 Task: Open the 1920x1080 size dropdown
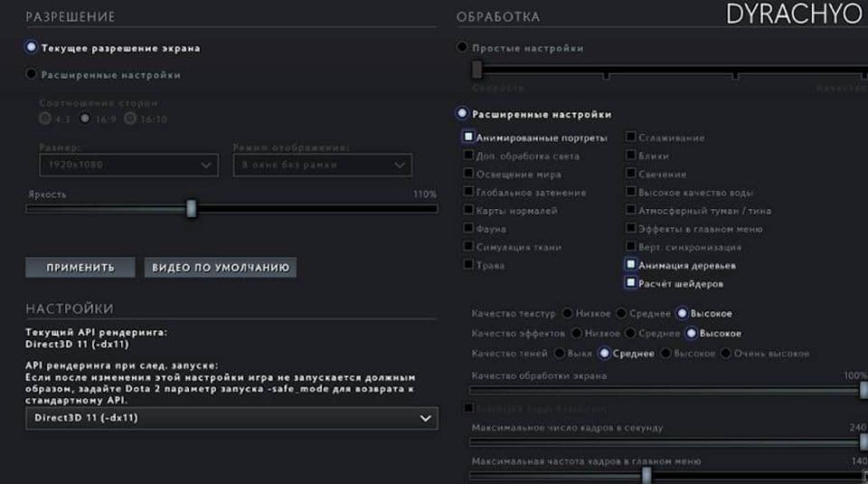click(127, 165)
